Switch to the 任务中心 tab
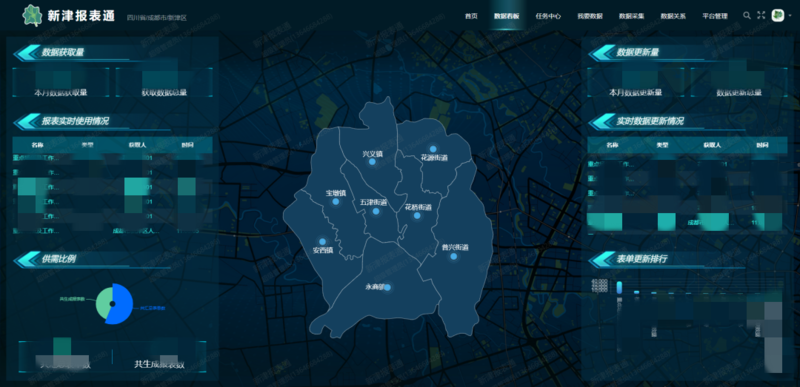 pos(548,16)
